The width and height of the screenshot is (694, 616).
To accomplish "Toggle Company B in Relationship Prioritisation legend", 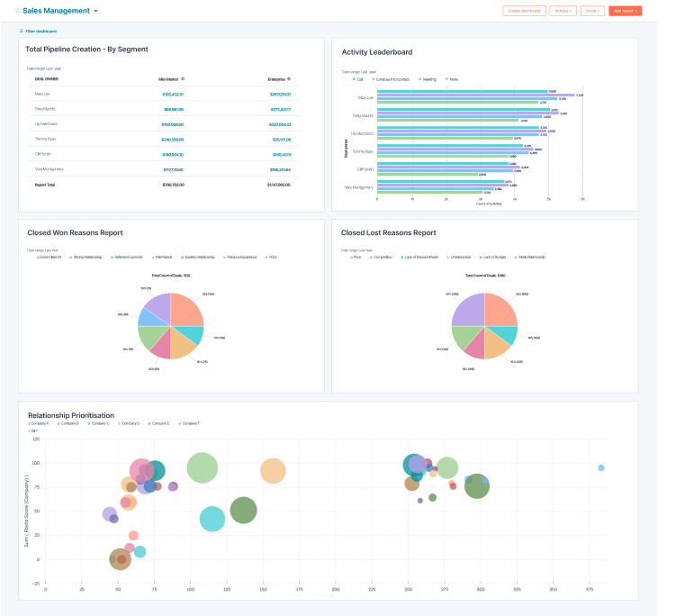I will coord(68,423).
